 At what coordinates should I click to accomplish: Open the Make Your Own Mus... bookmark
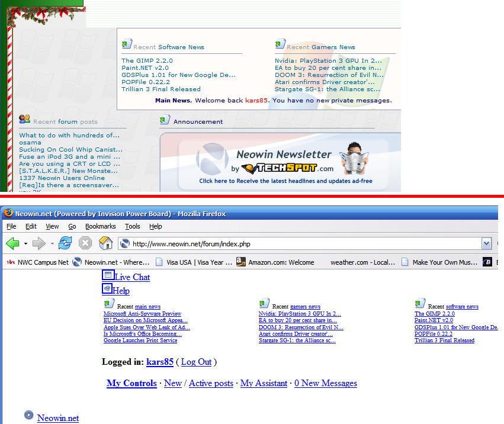439,262
